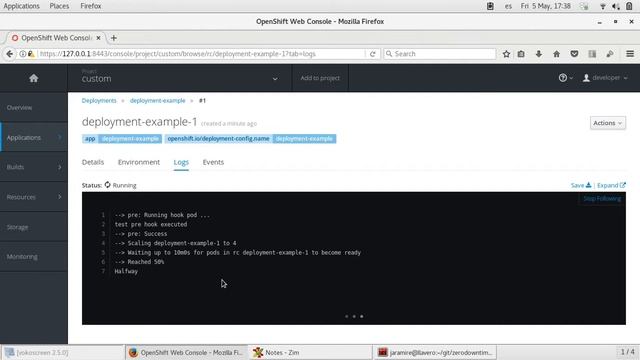Switch to the Environment tab
Image resolution: width=640 pixels, height=360 pixels.
[139, 162]
